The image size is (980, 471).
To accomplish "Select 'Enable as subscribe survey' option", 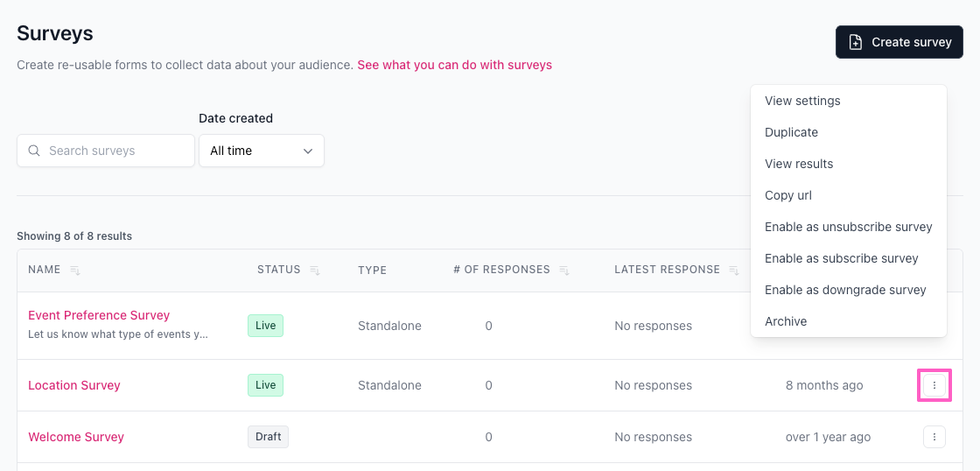I will point(841,258).
